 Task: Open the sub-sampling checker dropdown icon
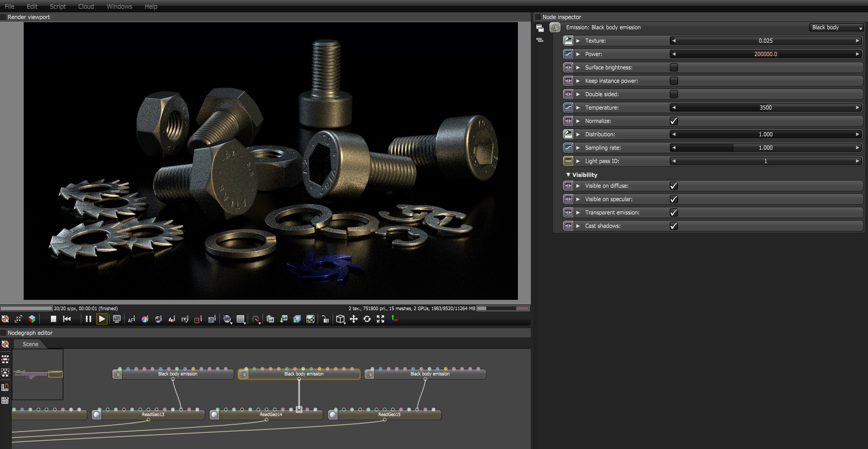241,319
